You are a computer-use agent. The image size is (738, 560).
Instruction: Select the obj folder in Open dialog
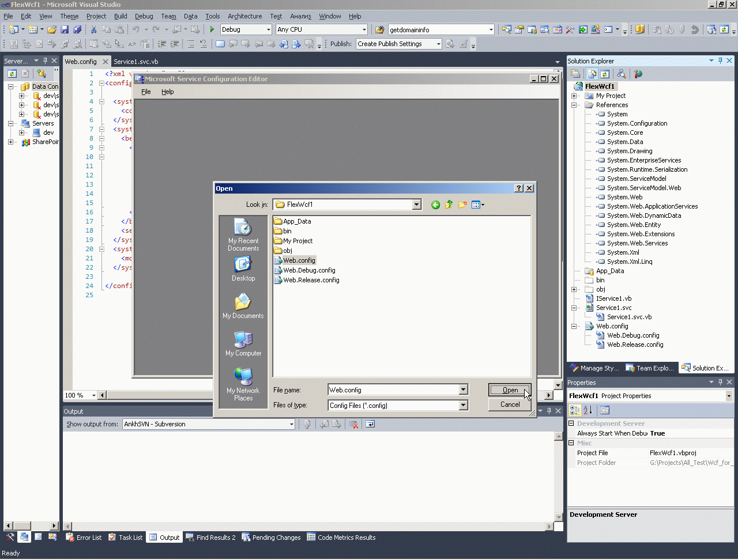pos(283,251)
